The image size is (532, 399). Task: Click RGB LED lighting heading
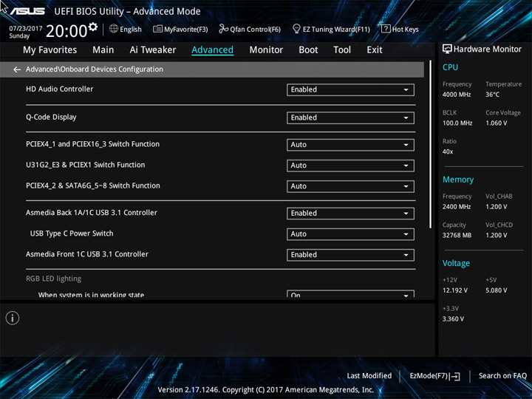pos(53,279)
